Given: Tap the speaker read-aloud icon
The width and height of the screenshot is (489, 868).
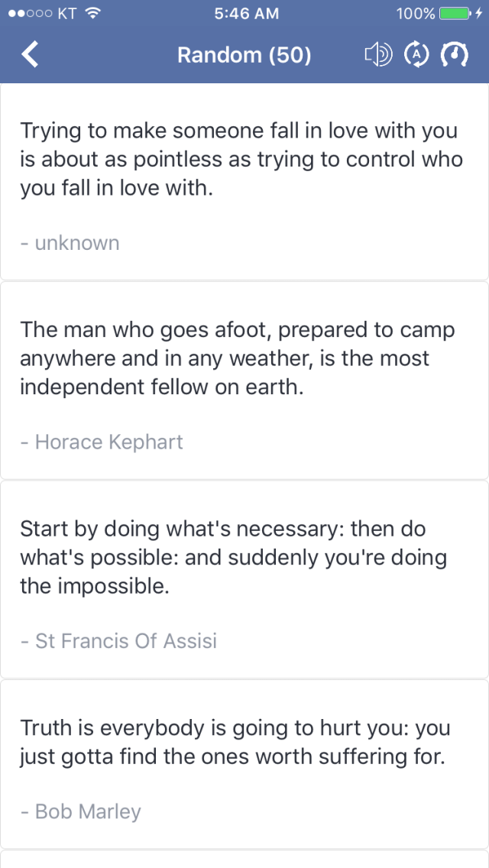Looking at the screenshot, I should 378,54.
